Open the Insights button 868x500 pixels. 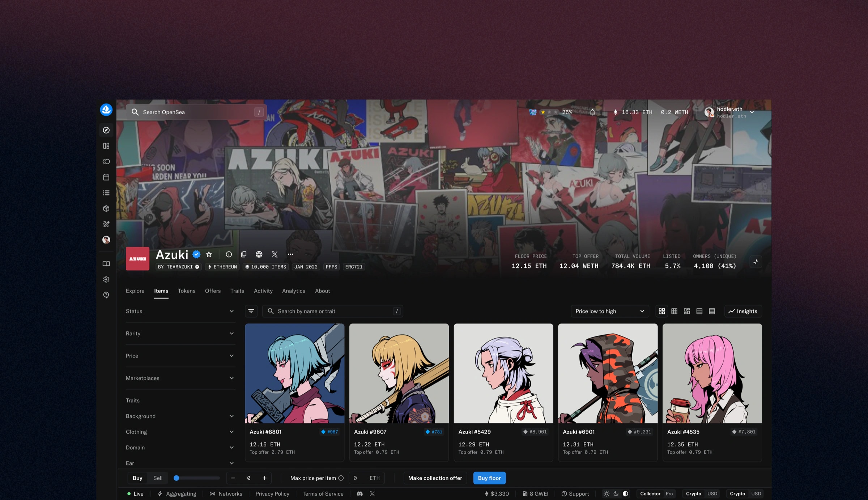point(743,311)
